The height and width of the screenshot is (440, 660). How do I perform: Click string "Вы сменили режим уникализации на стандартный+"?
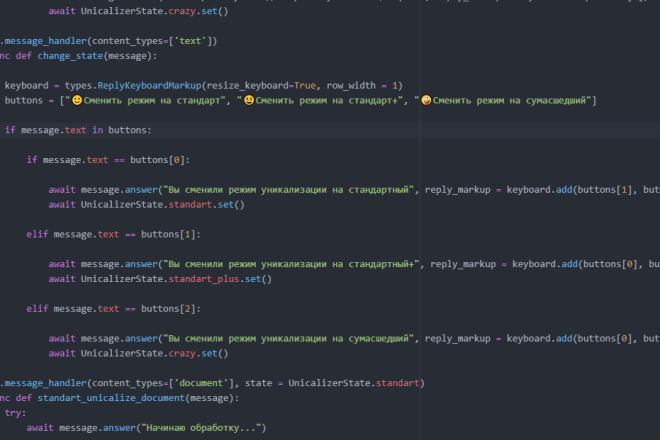[x=291, y=264]
